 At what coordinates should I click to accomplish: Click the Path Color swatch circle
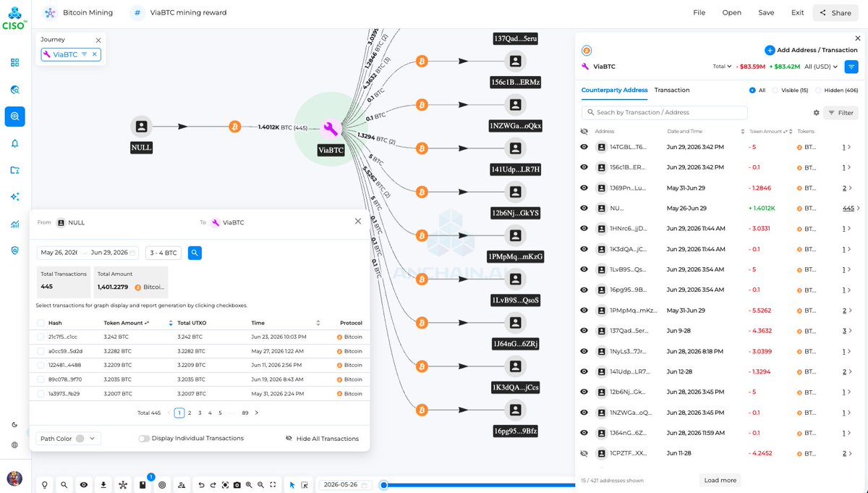[80, 439]
